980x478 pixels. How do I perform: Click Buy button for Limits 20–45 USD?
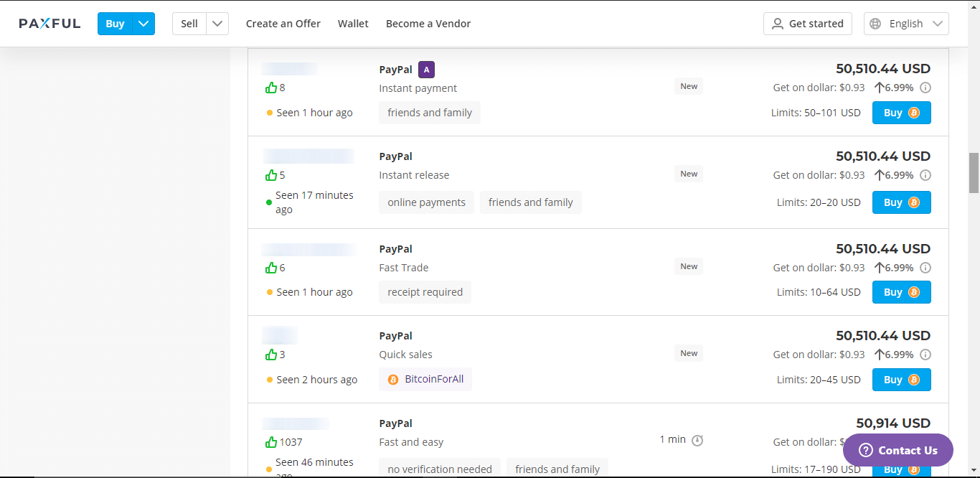click(x=901, y=380)
